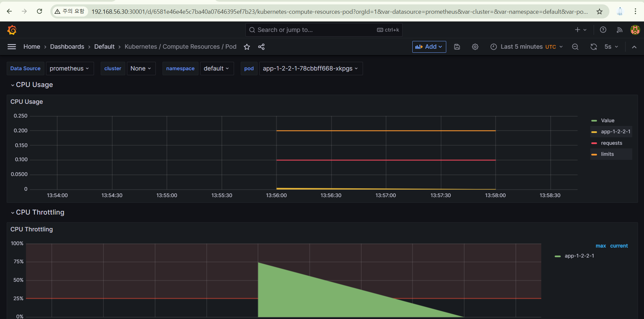Open CPU Throttling panel title menu
The width and height of the screenshot is (644, 319).
(x=32, y=229)
